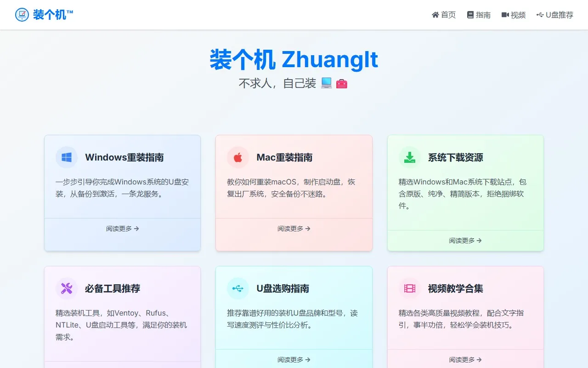Click 阅读更多 on the Windows重装指南 card
588x368 pixels.
122,229
